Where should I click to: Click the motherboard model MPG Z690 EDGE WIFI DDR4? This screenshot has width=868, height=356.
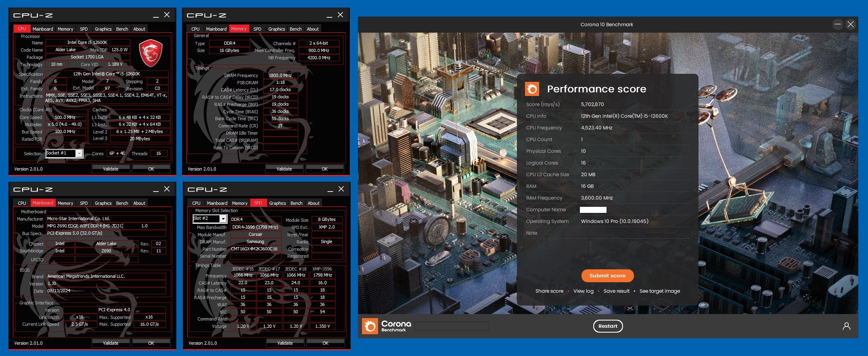tap(85, 226)
